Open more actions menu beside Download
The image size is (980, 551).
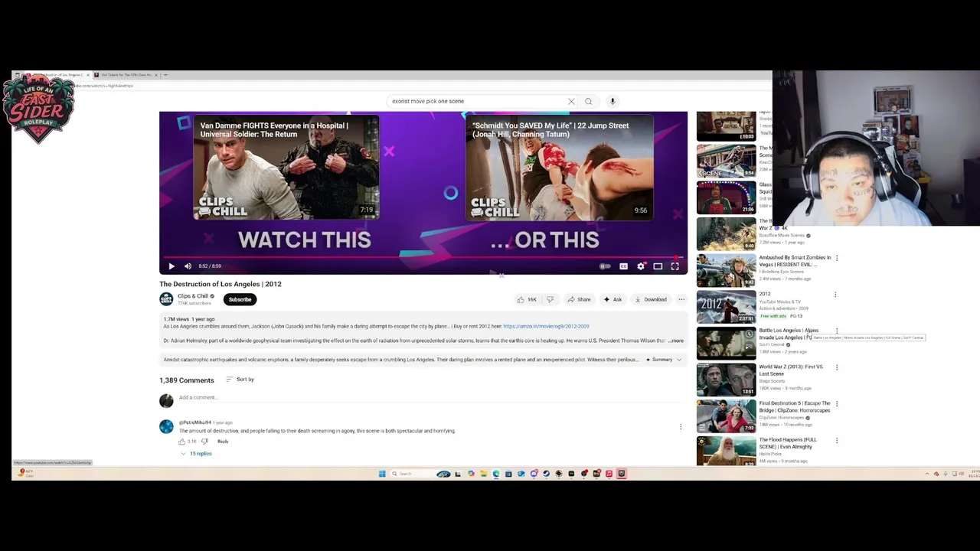[x=681, y=299]
